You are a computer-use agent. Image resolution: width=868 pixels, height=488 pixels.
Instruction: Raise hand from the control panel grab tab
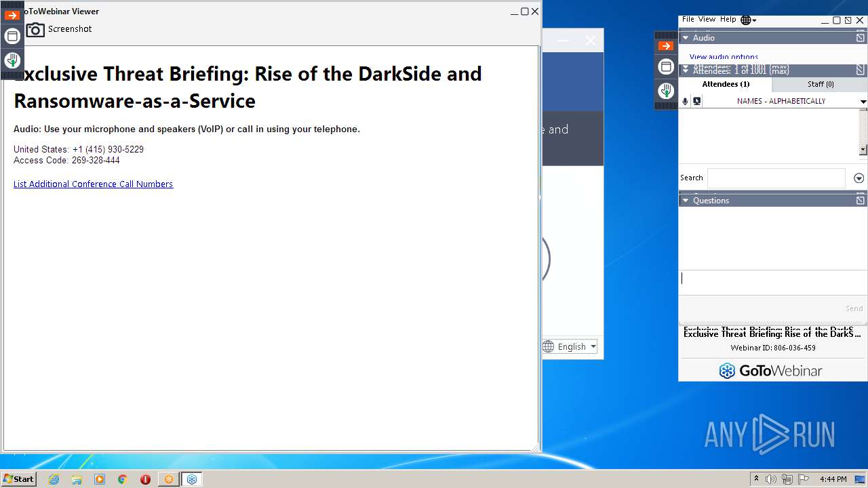pyautogui.click(x=666, y=91)
